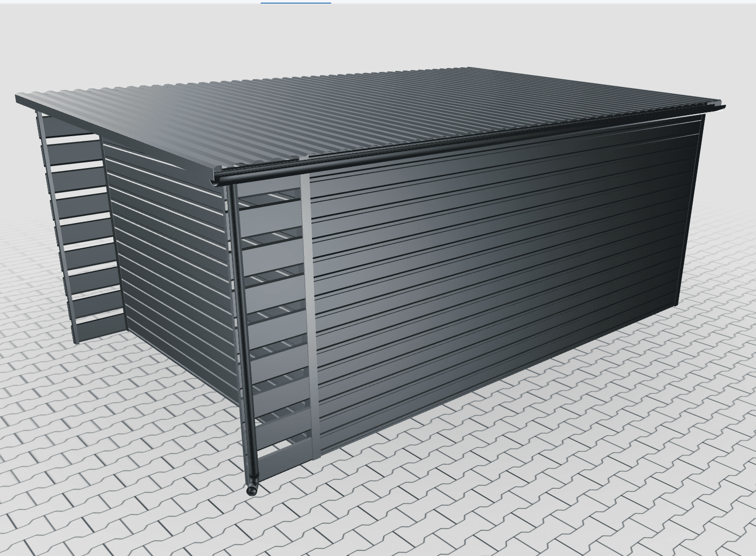Click the large horizontal-panel front wall

pyautogui.click(x=494, y=288)
